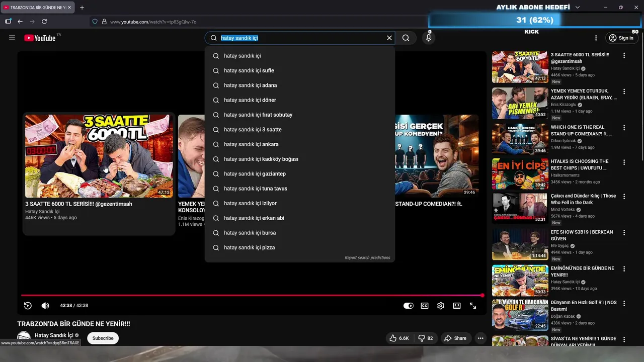This screenshot has width=644, height=362.
Task: Expand the AYLIK ABONE HEDEFİ overlay chevron
Action: pyautogui.click(x=578, y=8)
